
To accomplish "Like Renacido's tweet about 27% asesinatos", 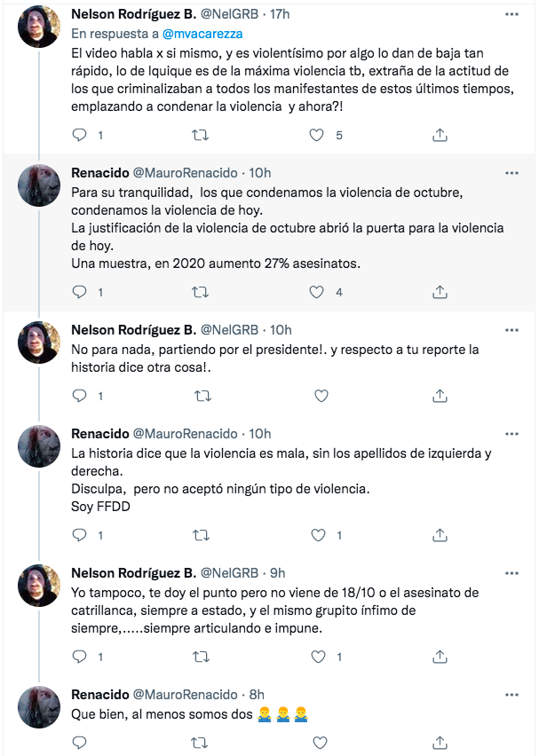I will (x=317, y=292).
